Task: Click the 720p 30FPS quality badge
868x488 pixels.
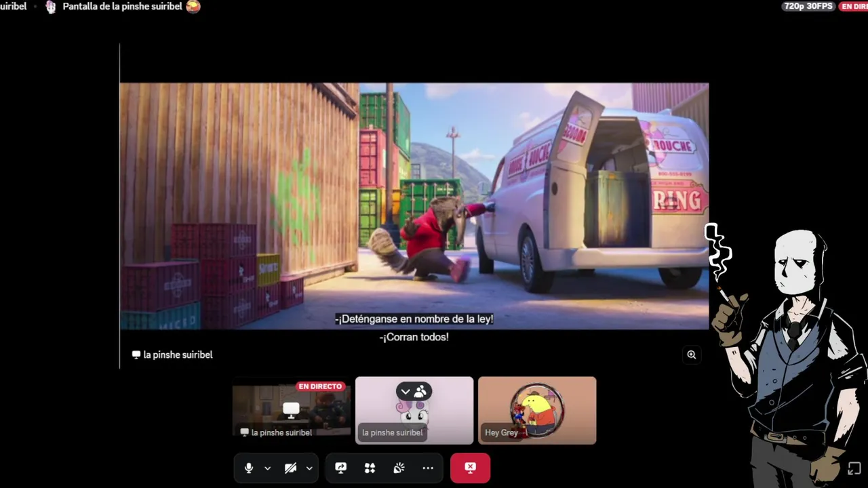Action: 808,6
